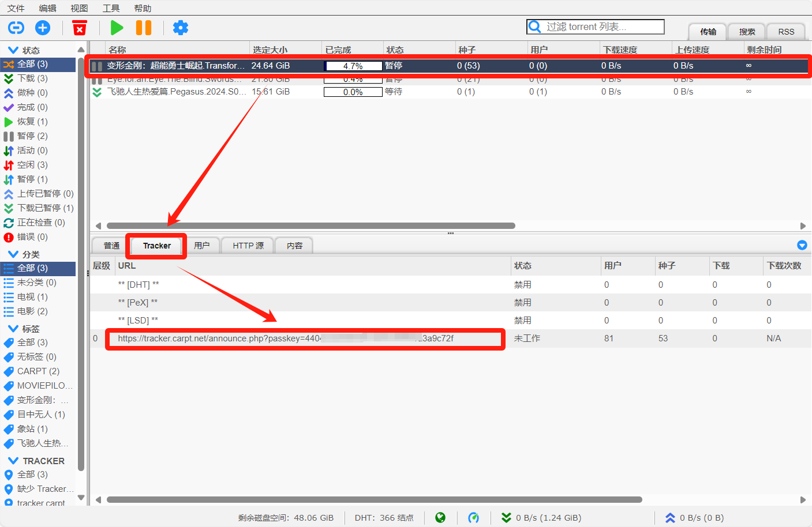
Task: Collapse the TRACKER section in sidebar
Action: point(13,461)
